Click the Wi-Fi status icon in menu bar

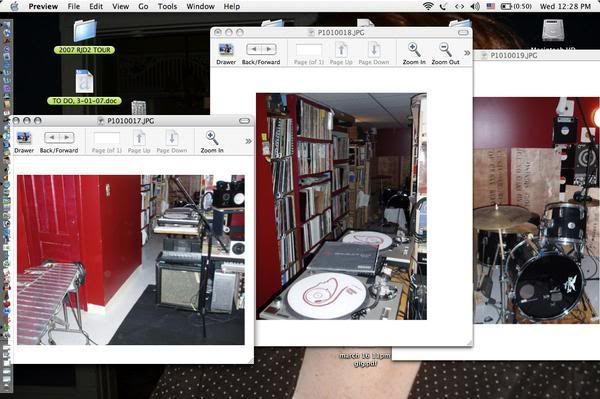(428, 6)
